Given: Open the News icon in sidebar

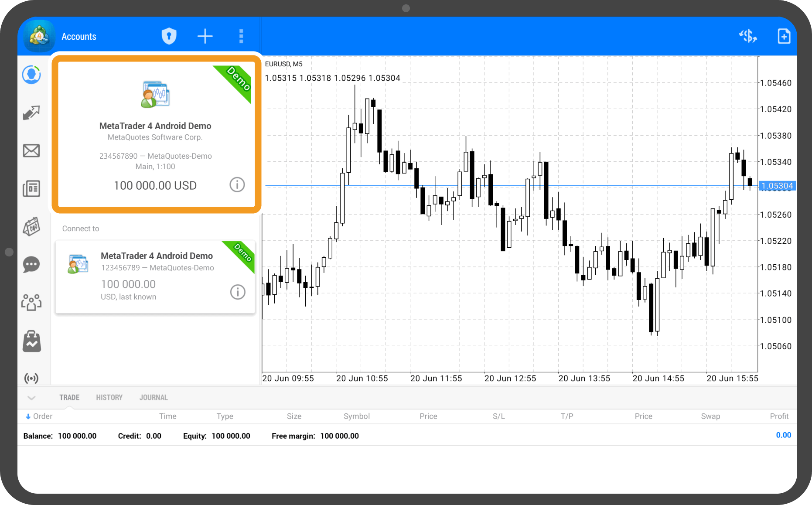Looking at the screenshot, I should click(x=31, y=189).
